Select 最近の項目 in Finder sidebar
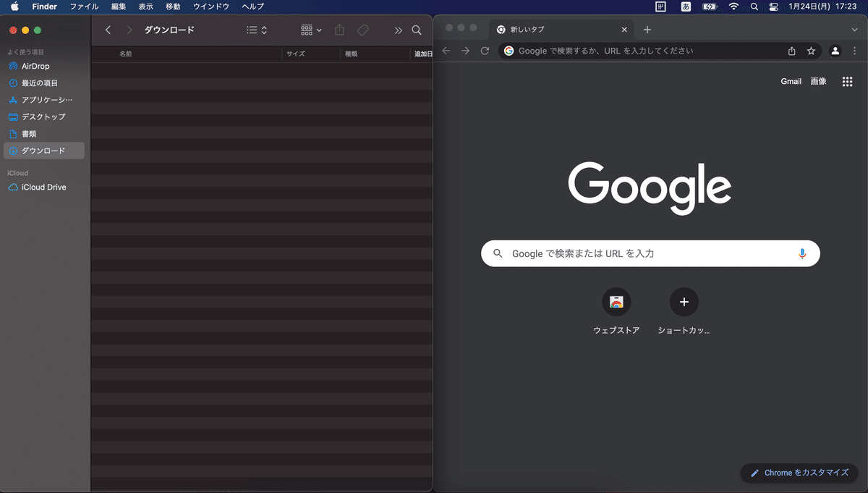The width and height of the screenshot is (868, 493). pyautogui.click(x=44, y=83)
